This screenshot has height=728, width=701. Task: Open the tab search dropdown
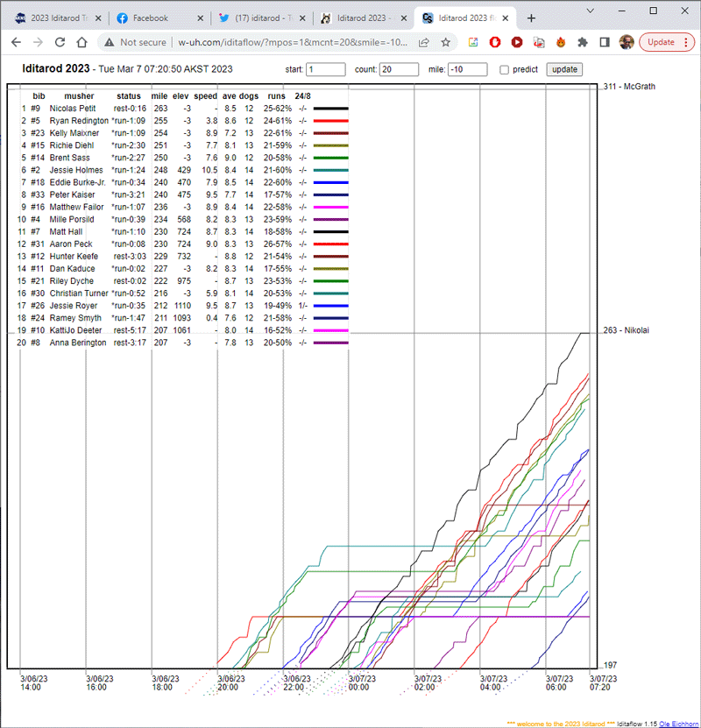pyautogui.click(x=590, y=11)
